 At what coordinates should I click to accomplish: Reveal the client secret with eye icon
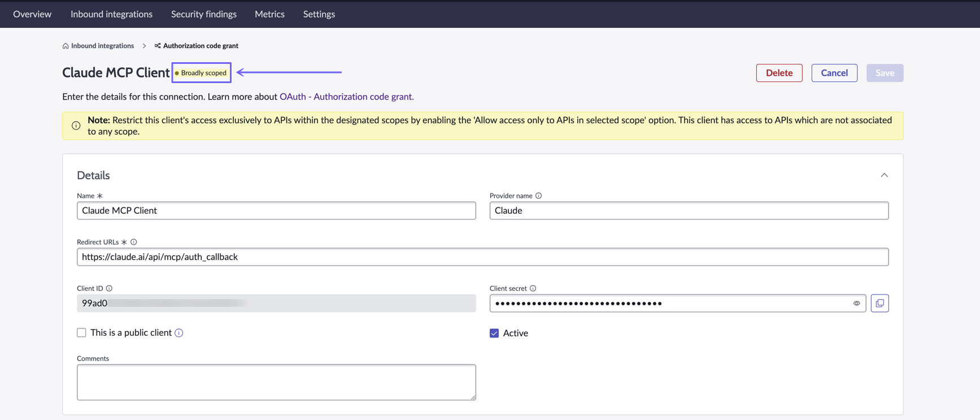point(856,304)
